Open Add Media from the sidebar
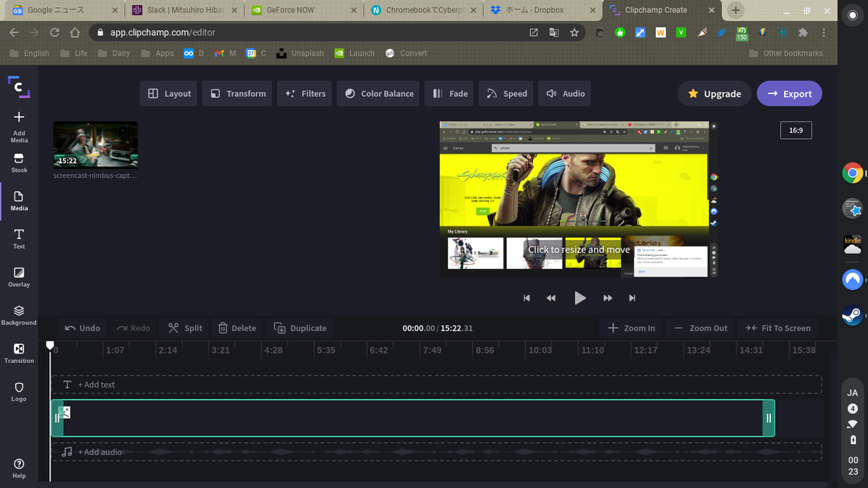The image size is (868, 488). pos(19,127)
